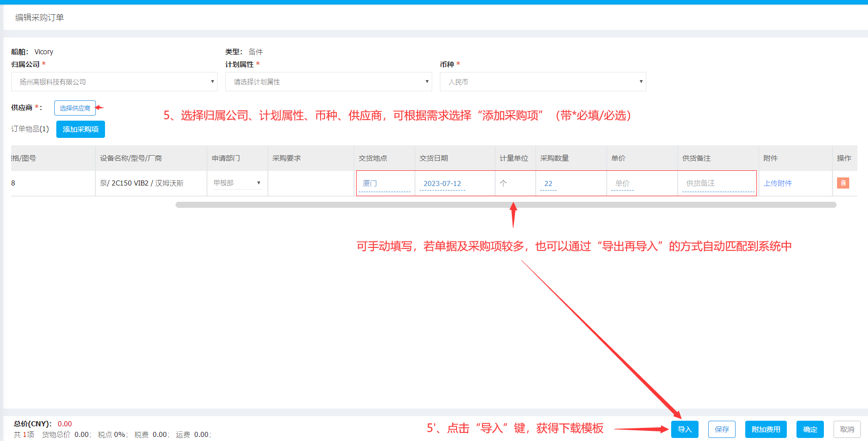Click the 选择供应商 button
The height and width of the screenshot is (441, 868).
(75, 108)
